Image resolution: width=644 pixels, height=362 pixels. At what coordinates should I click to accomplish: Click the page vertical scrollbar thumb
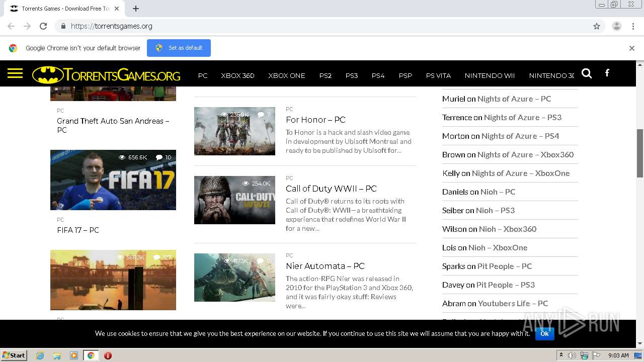tap(640, 153)
